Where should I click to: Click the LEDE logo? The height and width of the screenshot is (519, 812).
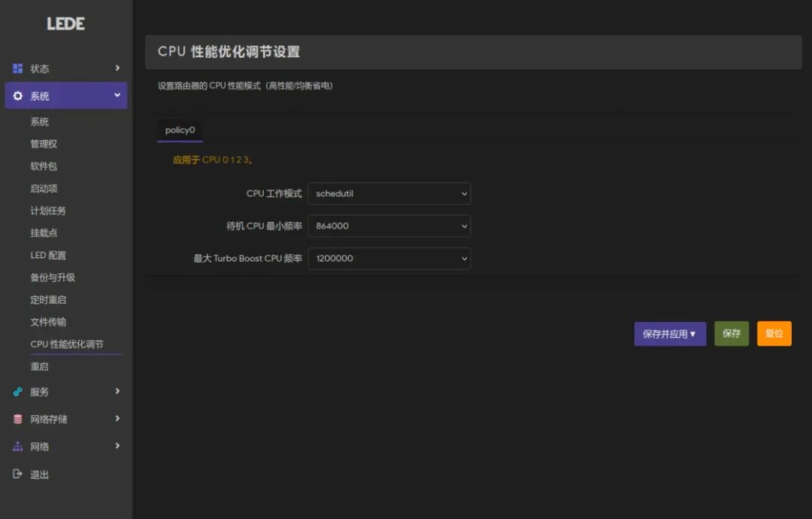tap(65, 23)
